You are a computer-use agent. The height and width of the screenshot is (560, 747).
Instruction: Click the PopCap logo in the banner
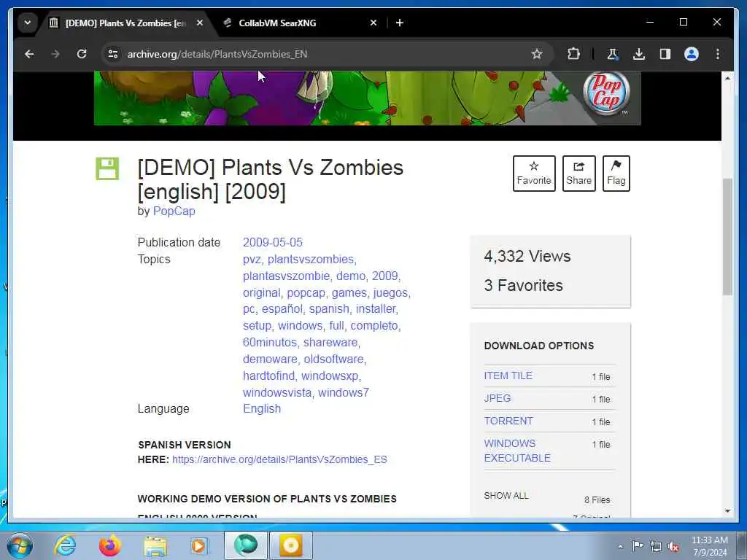coord(606,93)
